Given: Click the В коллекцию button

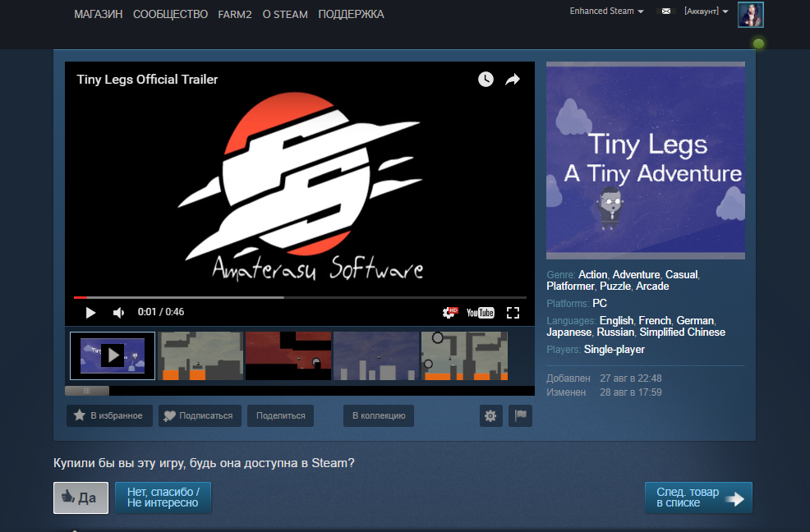Looking at the screenshot, I should 379,415.
